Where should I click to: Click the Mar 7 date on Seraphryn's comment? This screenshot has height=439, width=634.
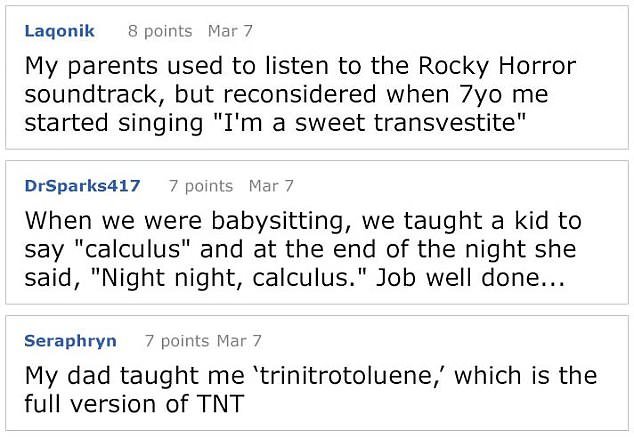tap(239, 341)
